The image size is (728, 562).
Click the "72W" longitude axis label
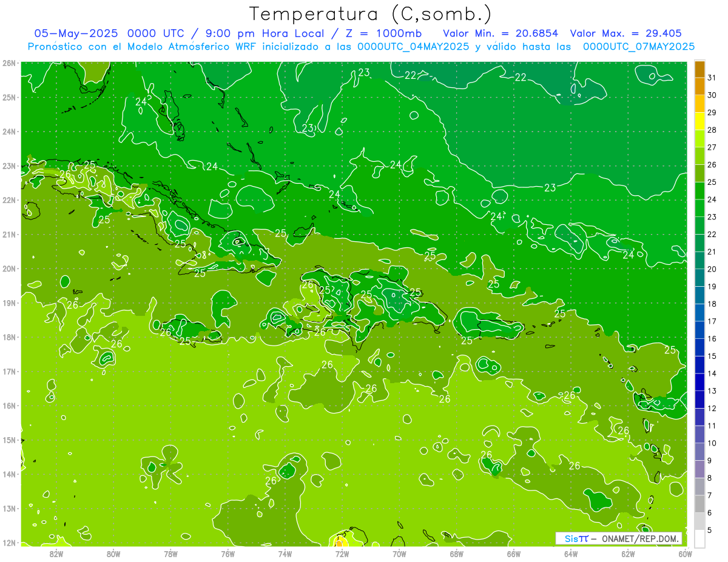pyautogui.click(x=342, y=553)
